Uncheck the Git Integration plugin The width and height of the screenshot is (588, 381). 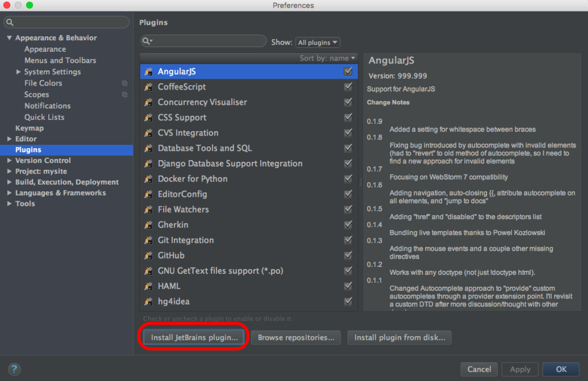point(348,240)
